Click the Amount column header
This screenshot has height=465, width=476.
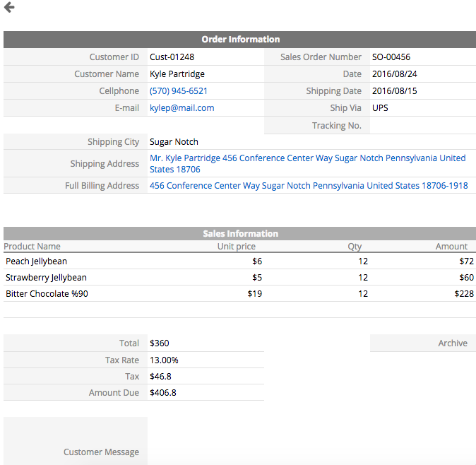pyautogui.click(x=451, y=246)
